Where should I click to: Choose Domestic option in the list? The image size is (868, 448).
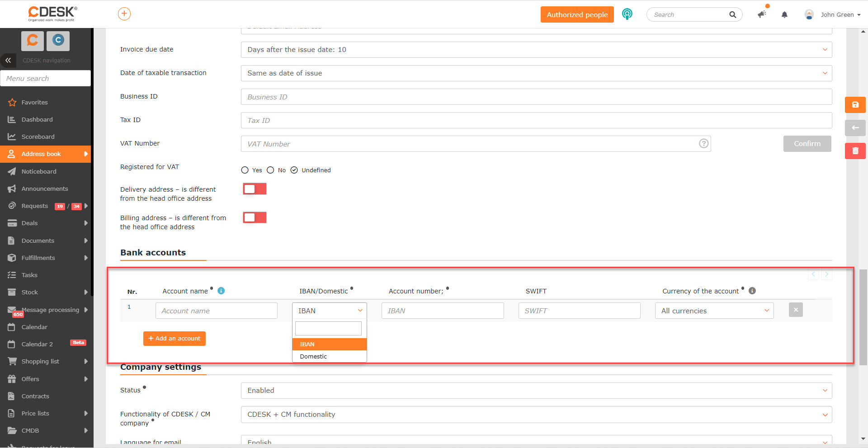[330, 356]
